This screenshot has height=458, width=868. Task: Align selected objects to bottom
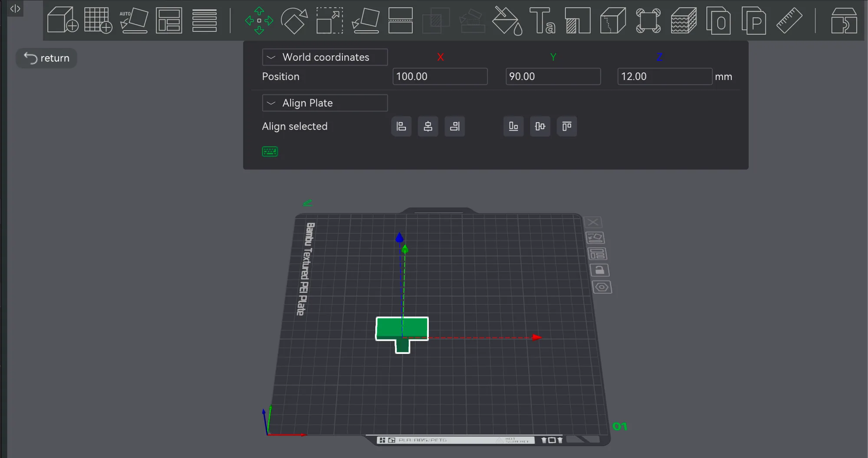pos(513,126)
